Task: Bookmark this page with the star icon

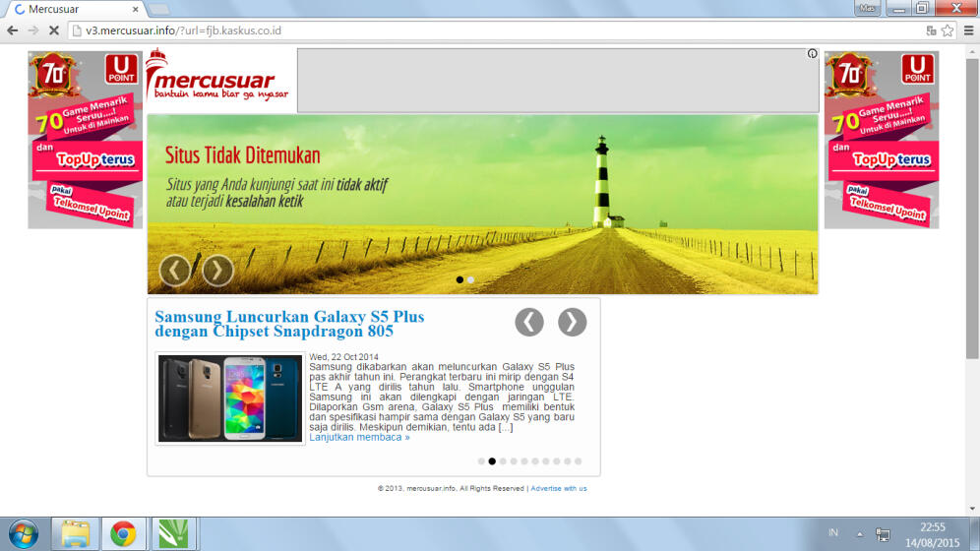Action: 948,31
